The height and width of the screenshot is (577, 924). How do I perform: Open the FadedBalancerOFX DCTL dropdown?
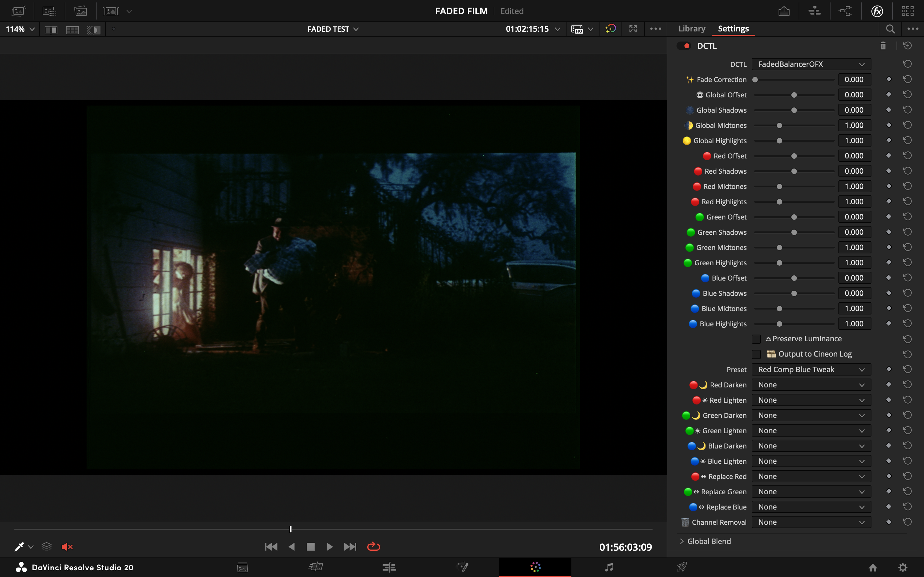click(811, 64)
